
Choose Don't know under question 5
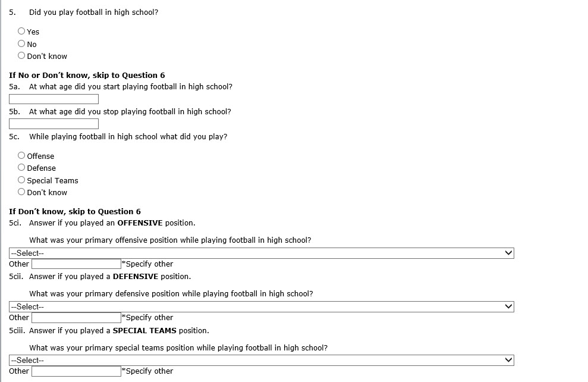point(22,56)
